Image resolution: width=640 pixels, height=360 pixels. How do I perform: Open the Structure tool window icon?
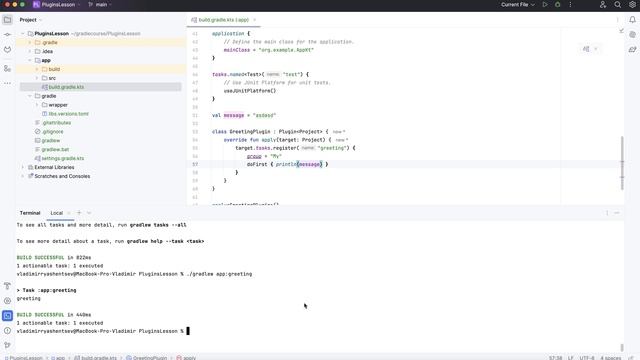pyautogui.click(x=7, y=69)
